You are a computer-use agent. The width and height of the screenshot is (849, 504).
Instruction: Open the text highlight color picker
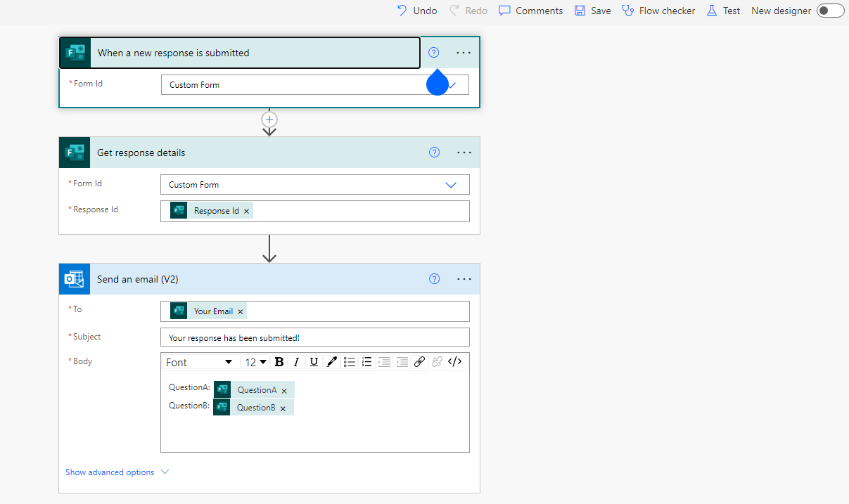point(331,361)
